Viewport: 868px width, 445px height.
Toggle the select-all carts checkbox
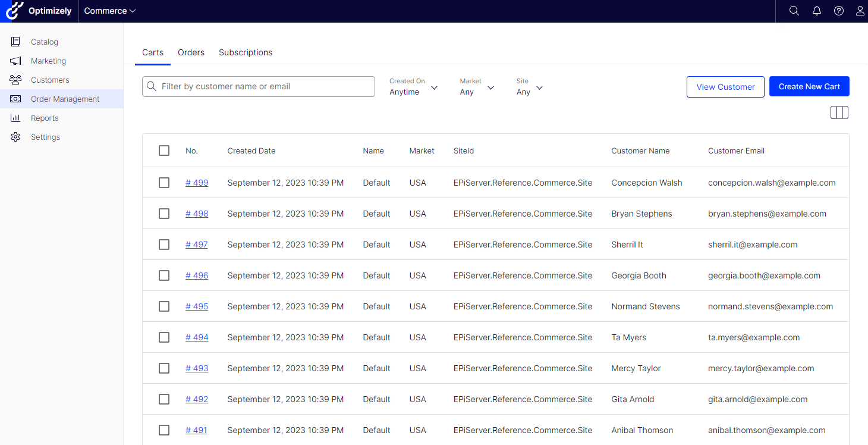click(164, 151)
